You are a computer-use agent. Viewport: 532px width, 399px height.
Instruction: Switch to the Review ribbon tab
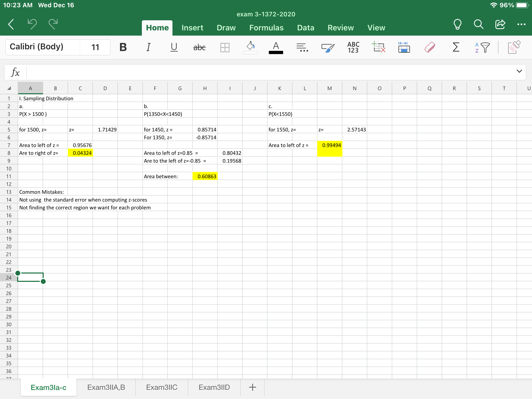[341, 28]
